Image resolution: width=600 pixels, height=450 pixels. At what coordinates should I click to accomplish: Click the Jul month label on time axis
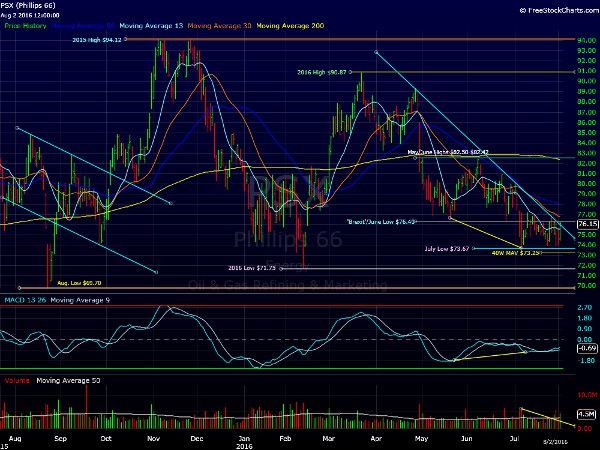tap(514, 439)
